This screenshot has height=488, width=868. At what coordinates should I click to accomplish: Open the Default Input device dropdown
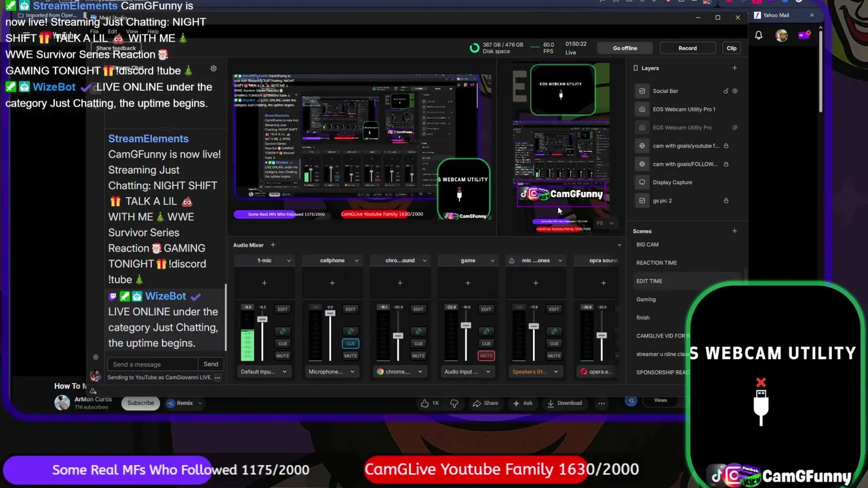(264, 371)
